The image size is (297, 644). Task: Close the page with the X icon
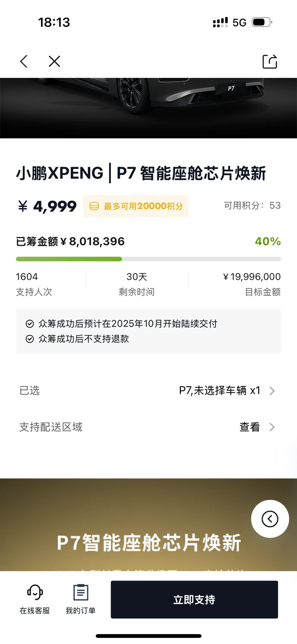tap(54, 61)
